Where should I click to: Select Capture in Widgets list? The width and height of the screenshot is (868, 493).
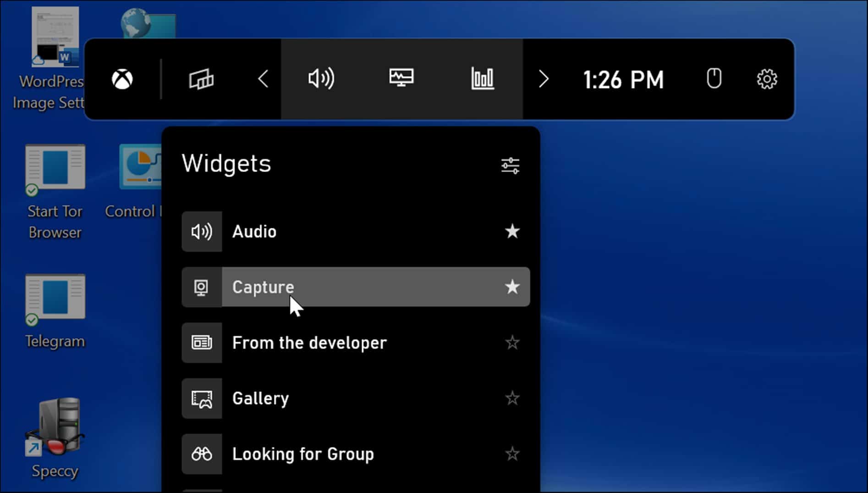point(263,287)
